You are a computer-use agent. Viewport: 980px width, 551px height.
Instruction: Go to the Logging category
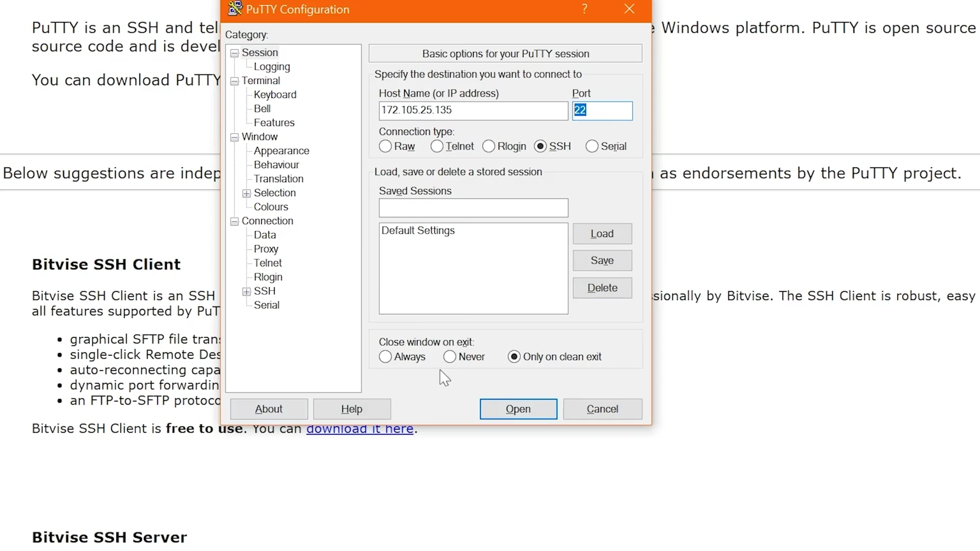pos(272,67)
